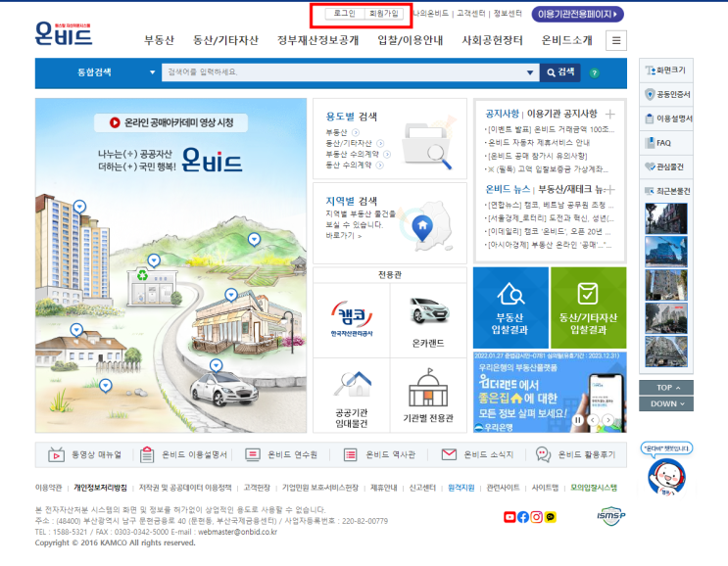Screen dimensions: 728x566
Task: Open the 캠코 한국자산관리공사 logo tile
Action: coord(352,320)
